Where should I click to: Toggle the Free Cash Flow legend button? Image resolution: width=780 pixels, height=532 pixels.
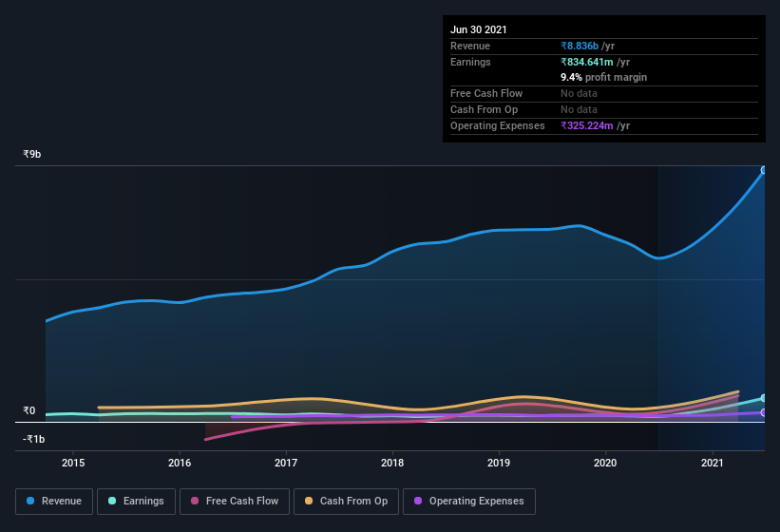tap(235, 502)
